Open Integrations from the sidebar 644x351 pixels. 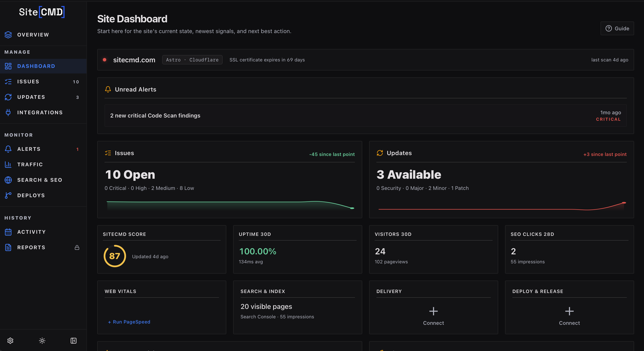point(43,113)
